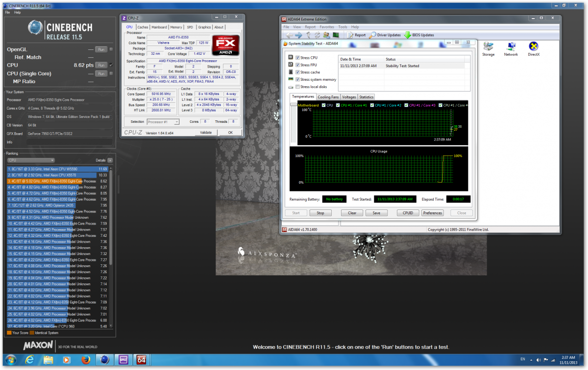Open the Statistics tab in stability test

(367, 97)
